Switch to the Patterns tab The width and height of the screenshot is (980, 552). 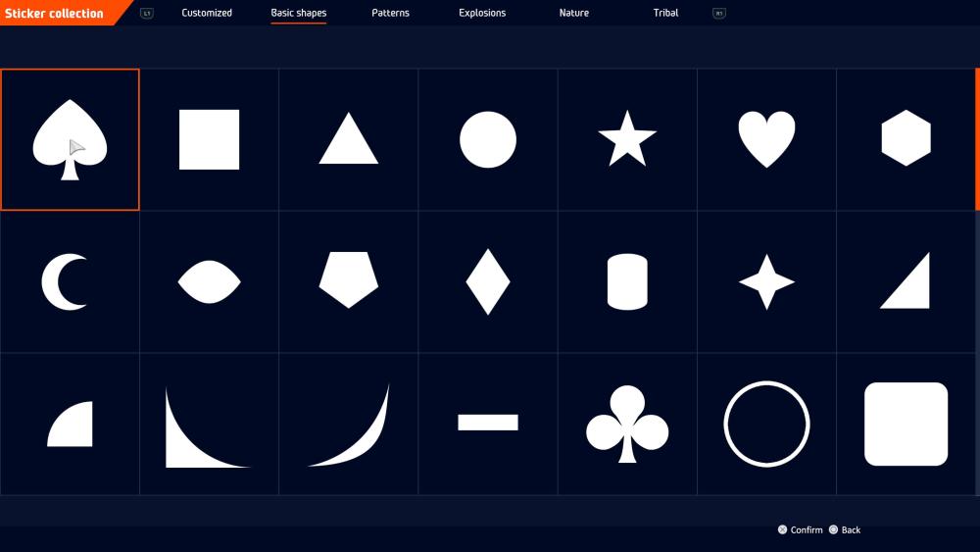click(390, 13)
